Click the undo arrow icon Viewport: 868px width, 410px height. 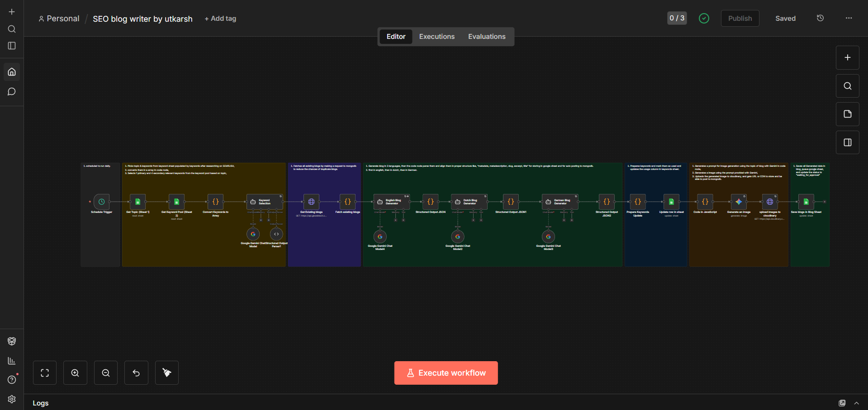coord(136,372)
